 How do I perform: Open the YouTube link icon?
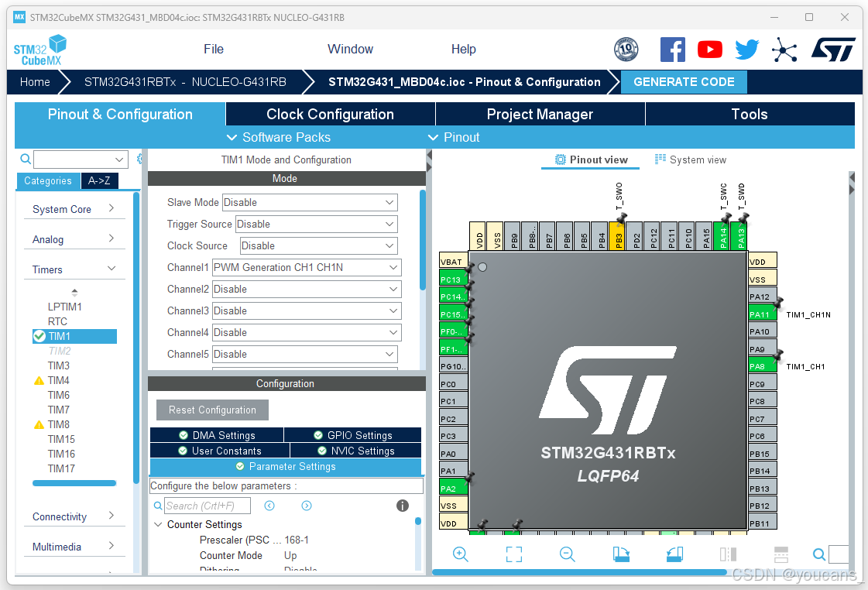tap(710, 50)
